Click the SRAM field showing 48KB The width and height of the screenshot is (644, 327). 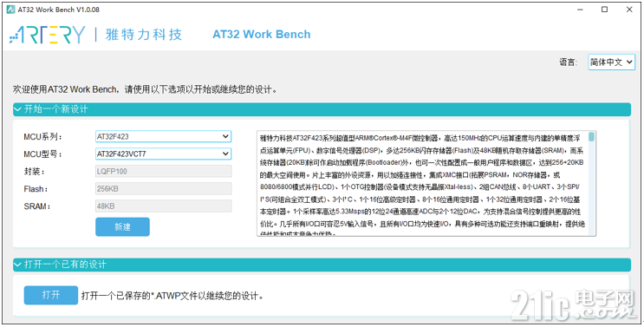(x=164, y=206)
